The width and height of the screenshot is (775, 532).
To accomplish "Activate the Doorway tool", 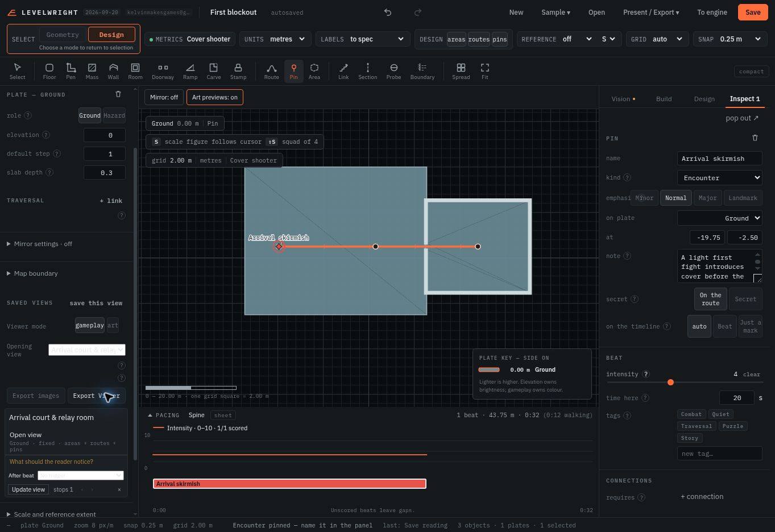I will pos(163,71).
